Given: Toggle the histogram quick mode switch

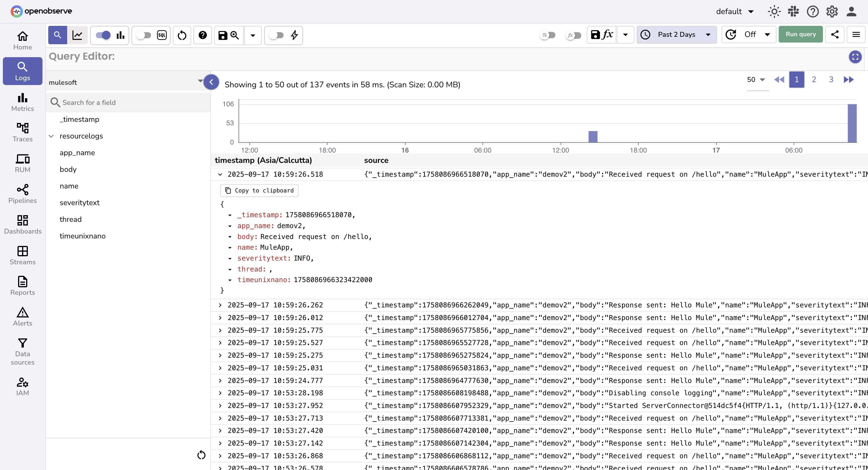Looking at the screenshot, I should click(103, 35).
